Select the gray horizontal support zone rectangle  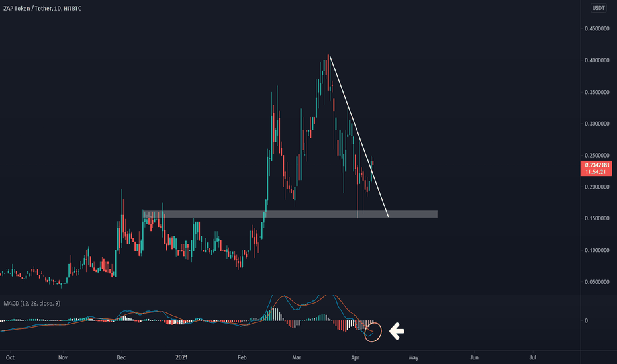coord(290,214)
